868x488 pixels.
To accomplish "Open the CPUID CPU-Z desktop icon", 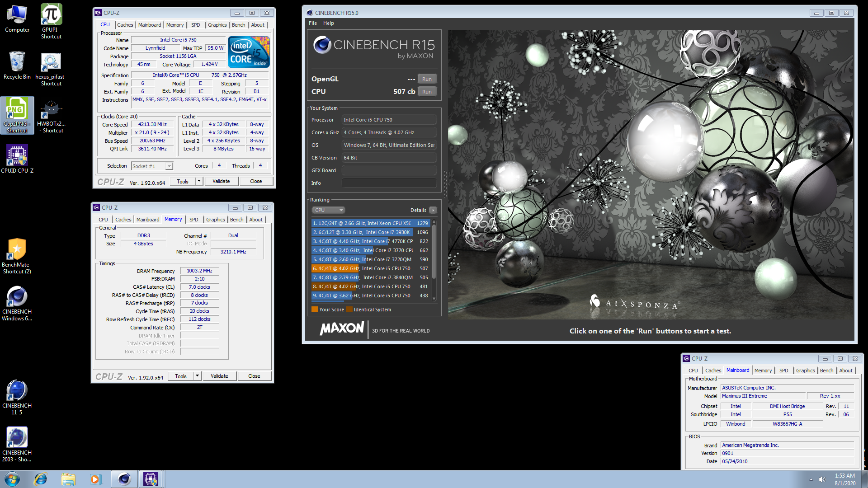I will 17,159.
